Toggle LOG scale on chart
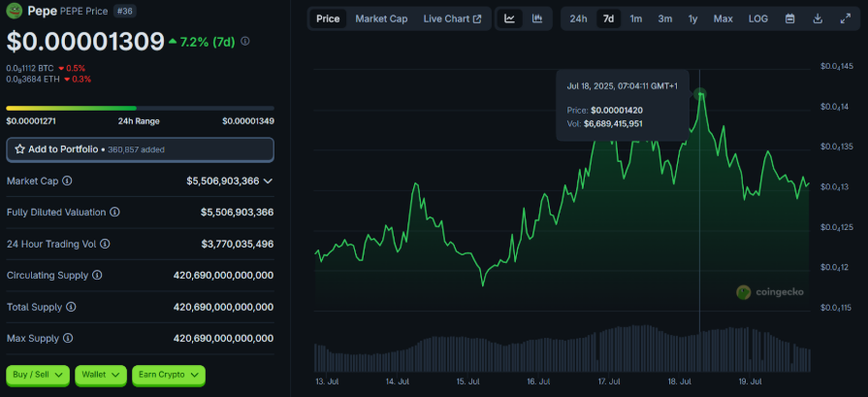The height and width of the screenshot is (397, 868). point(757,18)
